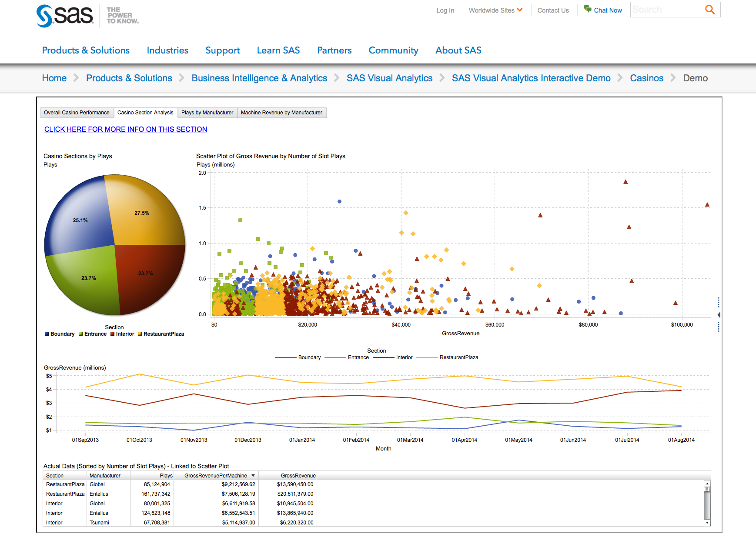This screenshot has height=554, width=756.
Task: Click the RestaurantPlaza line legend entry
Action: 447,357
